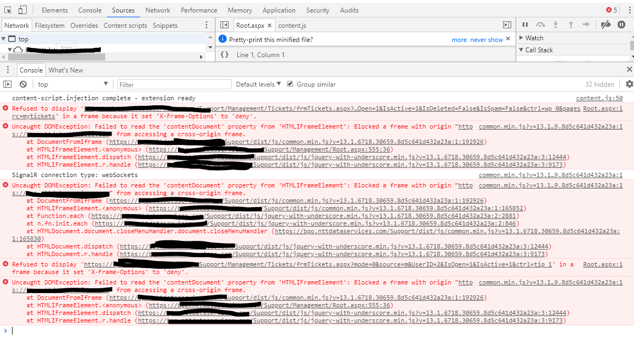The width and height of the screenshot is (634, 364).
Task: Click the deactivate breakpoints icon
Action: pos(606,25)
